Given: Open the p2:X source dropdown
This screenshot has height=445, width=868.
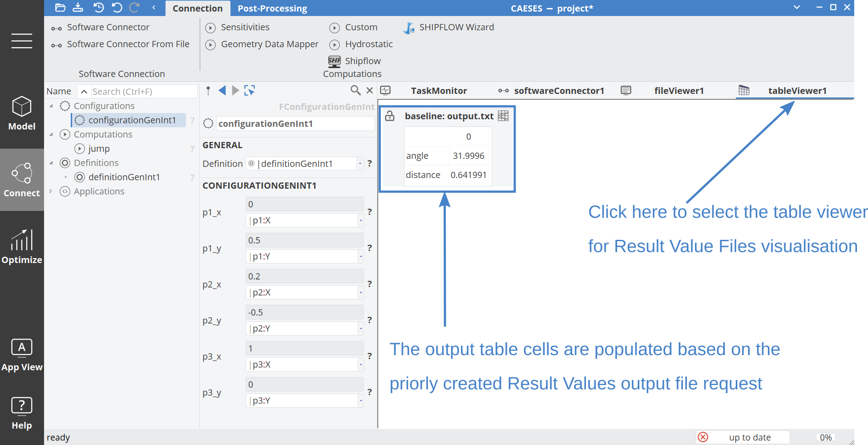Looking at the screenshot, I should coord(360,292).
